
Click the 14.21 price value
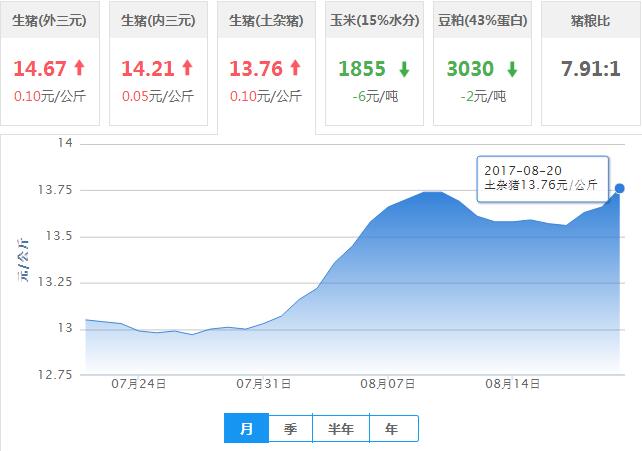(x=148, y=68)
